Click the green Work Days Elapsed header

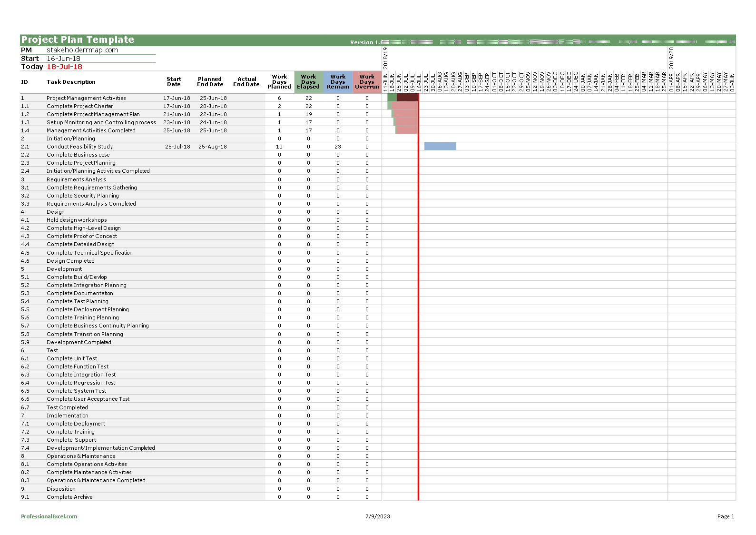(x=308, y=81)
